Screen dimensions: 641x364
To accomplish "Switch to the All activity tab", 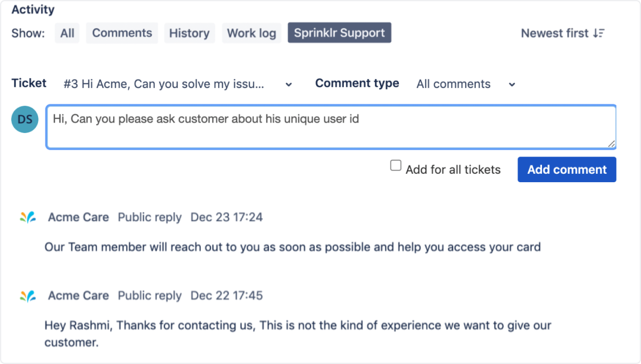I will tap(67, 33).
